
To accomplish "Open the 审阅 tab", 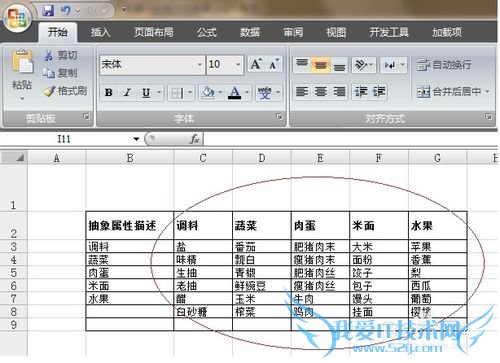I will [x=293, y=32].
